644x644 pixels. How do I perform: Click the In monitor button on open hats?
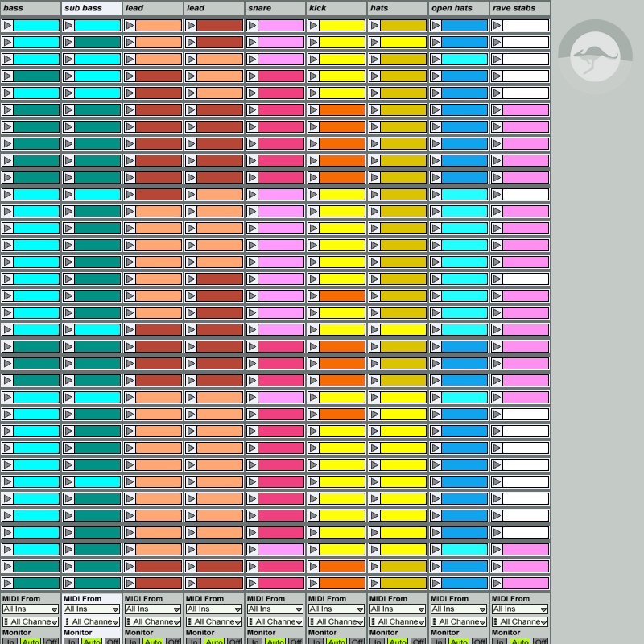pos(438,641)
